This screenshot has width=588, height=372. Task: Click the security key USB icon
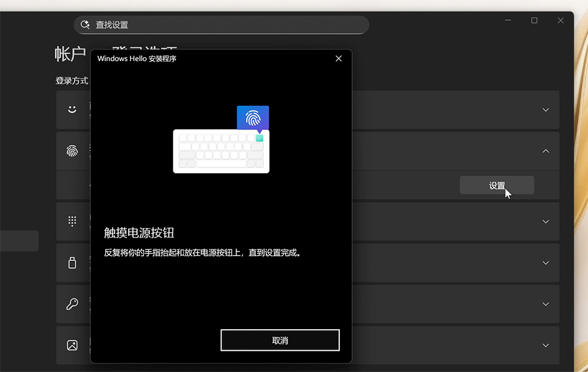[x=72, y=263]
